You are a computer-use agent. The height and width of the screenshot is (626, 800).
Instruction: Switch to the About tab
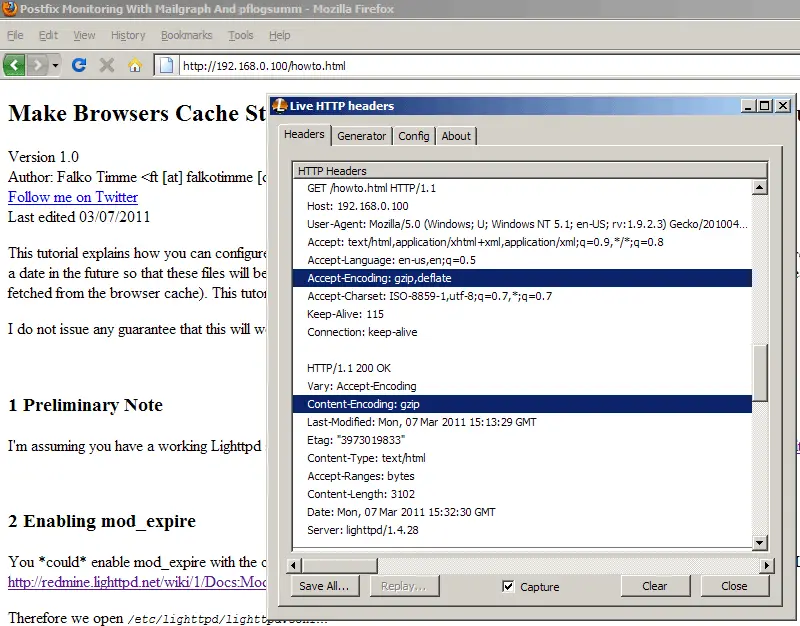[456, 136]
